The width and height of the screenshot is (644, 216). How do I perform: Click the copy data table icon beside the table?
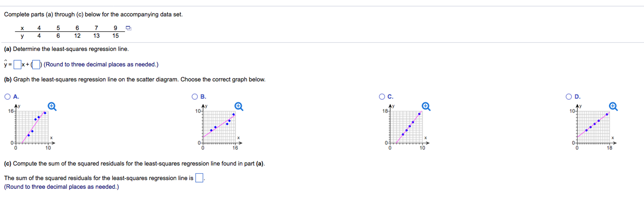(x=128, y=28)
